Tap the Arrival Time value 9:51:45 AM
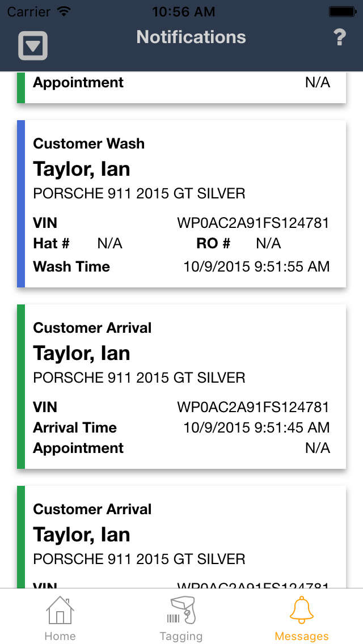The height and width of the screenshot is (644, 363). click(x=256, y=427)
